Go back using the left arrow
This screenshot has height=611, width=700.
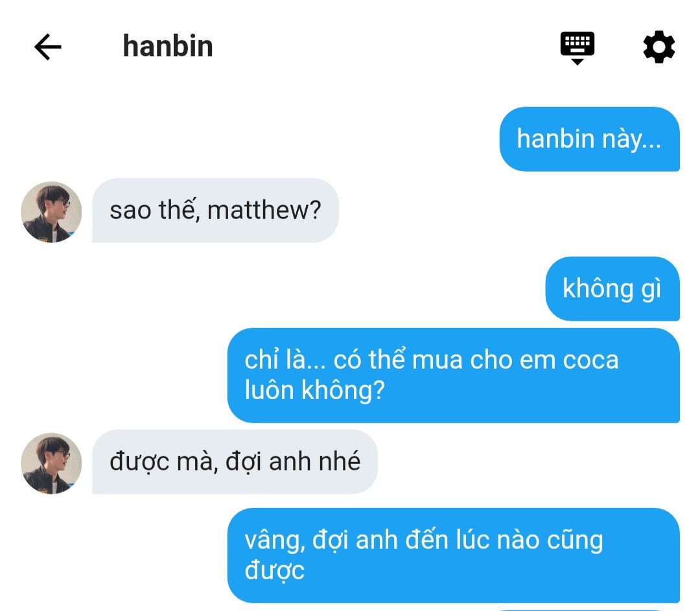tap(48, 47)
